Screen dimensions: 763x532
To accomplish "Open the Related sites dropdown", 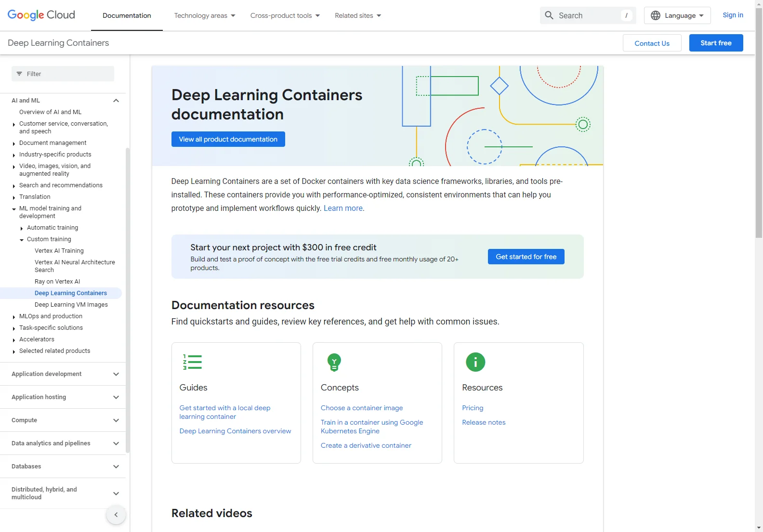I will pos(358,15).
